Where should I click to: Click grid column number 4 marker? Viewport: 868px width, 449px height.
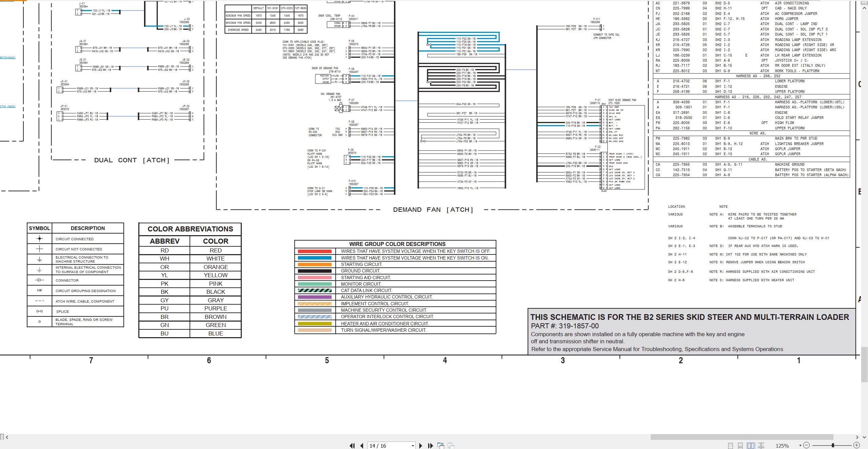pos(445,361)
